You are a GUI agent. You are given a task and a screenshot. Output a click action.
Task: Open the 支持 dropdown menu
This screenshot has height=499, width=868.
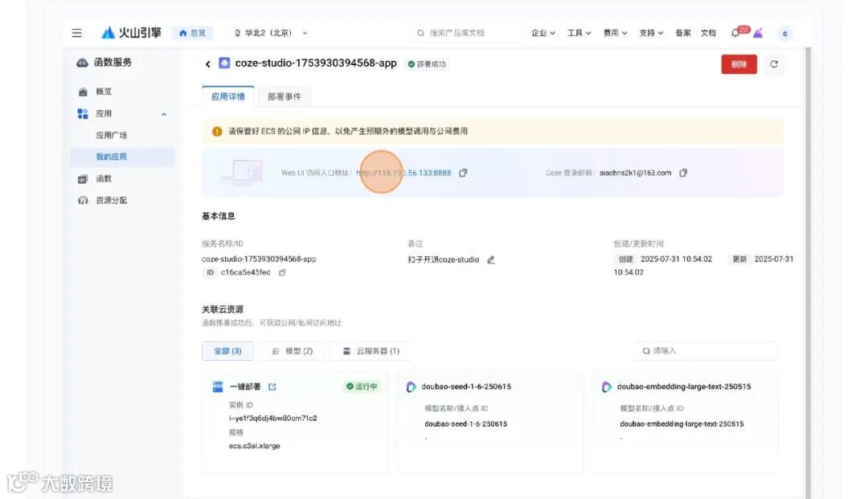click(x=651, y=33)
